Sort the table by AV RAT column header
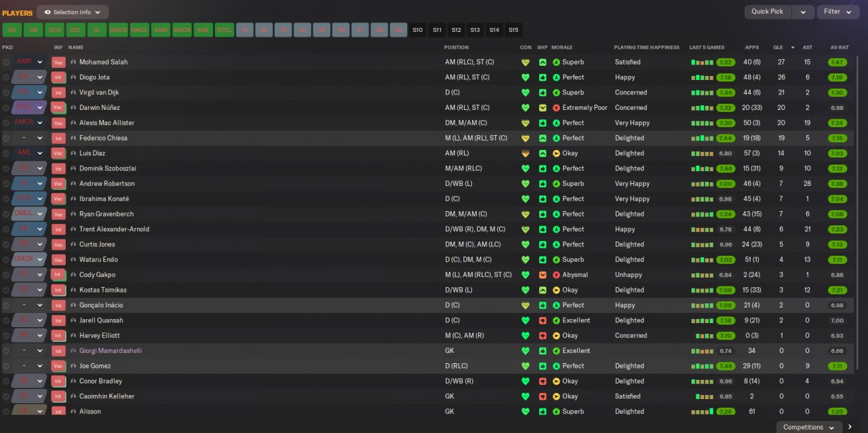 840,48
